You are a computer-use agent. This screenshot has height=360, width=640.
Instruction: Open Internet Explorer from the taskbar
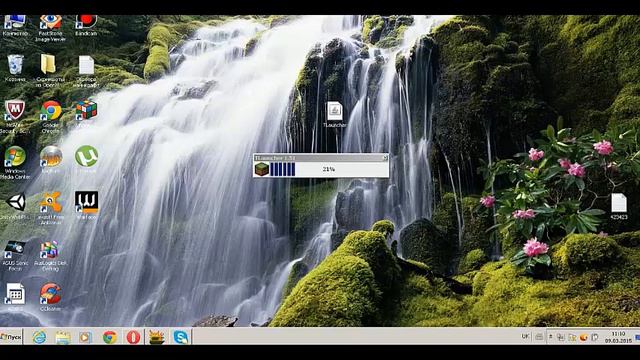39,337
